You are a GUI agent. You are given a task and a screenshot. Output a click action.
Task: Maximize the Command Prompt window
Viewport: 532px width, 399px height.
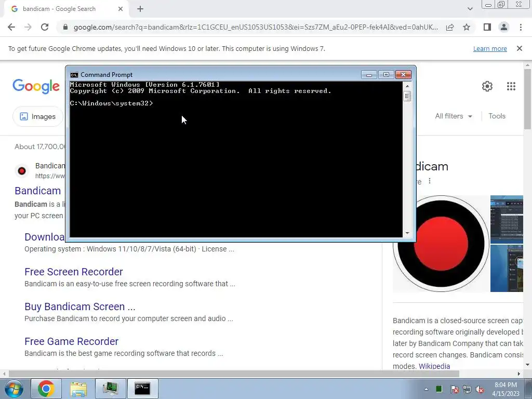coord(386,75)
